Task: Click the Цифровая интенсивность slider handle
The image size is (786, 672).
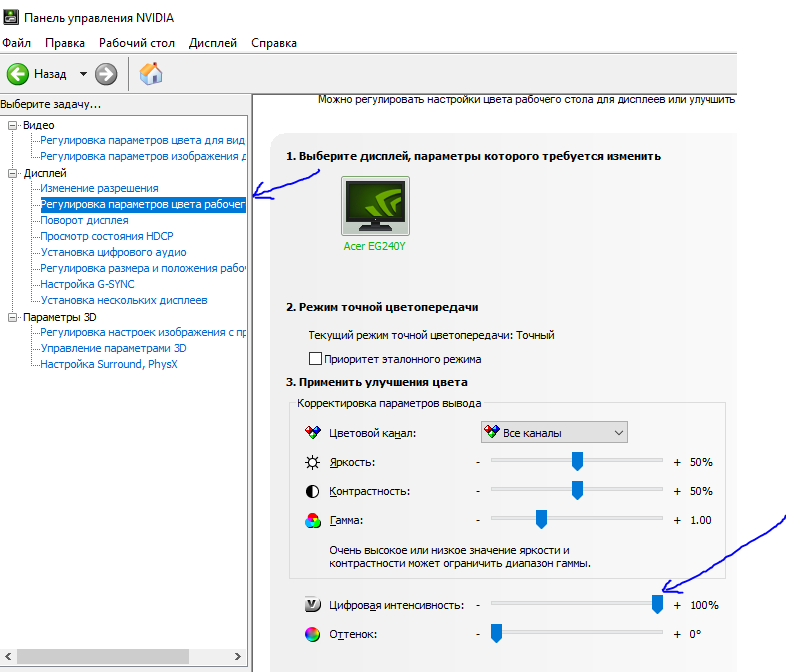Action: point(657,604)
